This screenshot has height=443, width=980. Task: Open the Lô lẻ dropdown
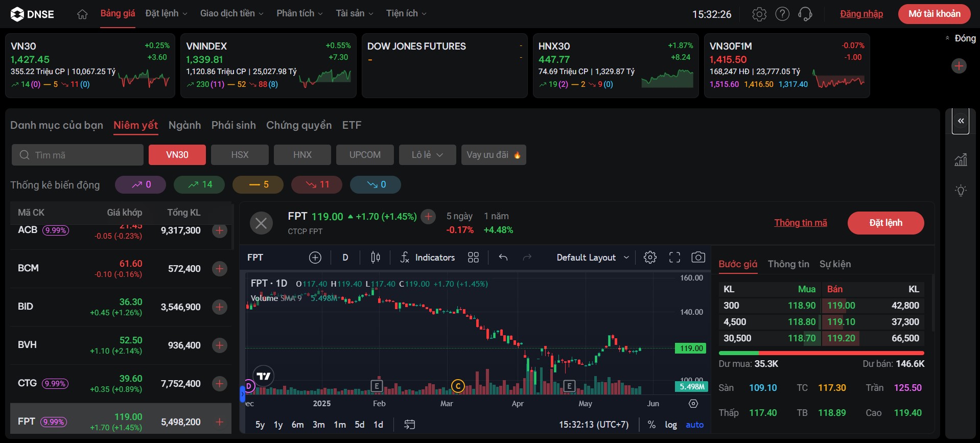click(x=428, y=155)
